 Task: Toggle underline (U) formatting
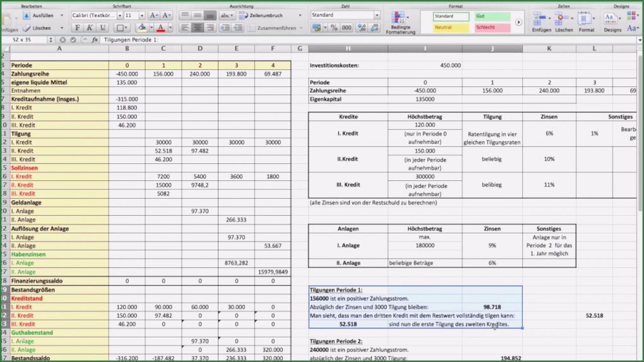tap(102, 28)
